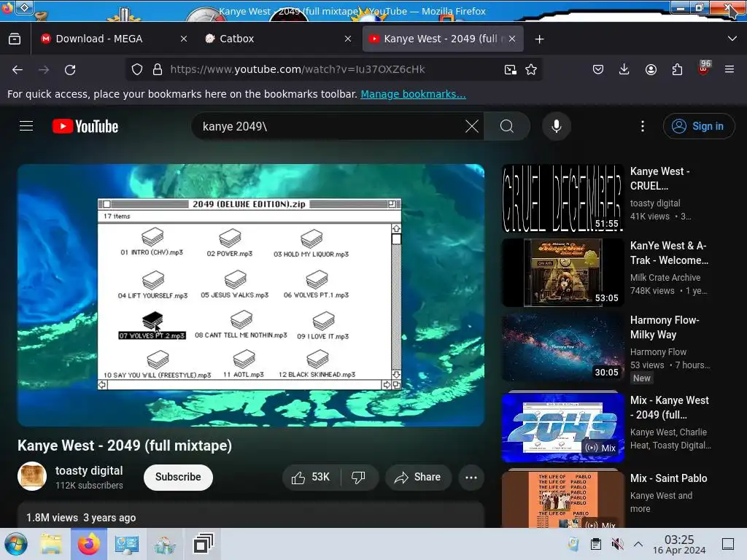747x560 pixels.
Task: Bookmark this page with star icon
Action: (531, 70)
